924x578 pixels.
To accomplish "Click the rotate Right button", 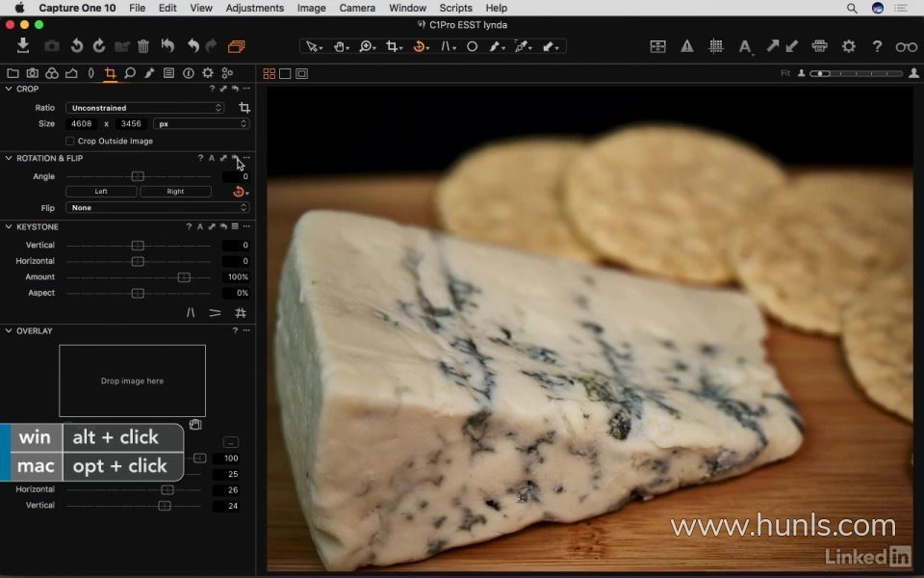I will (x=175, y=192).
